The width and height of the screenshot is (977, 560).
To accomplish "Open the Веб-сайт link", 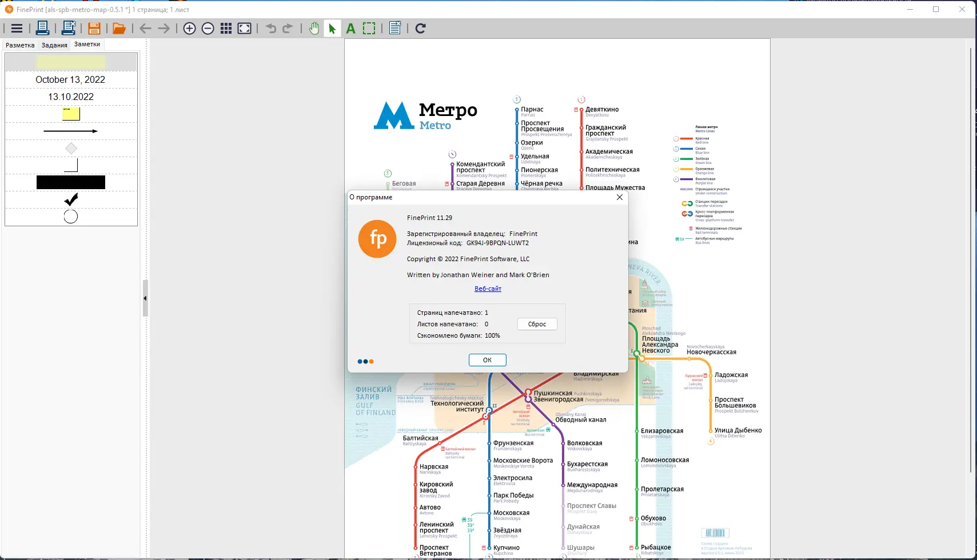I will coord(488,289).
